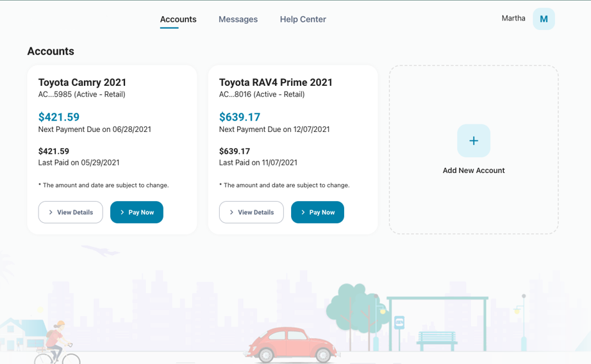The height and width of the screenshot is (364, 591).
Task: Click the plus icon to add account
Action: point(473,141)
